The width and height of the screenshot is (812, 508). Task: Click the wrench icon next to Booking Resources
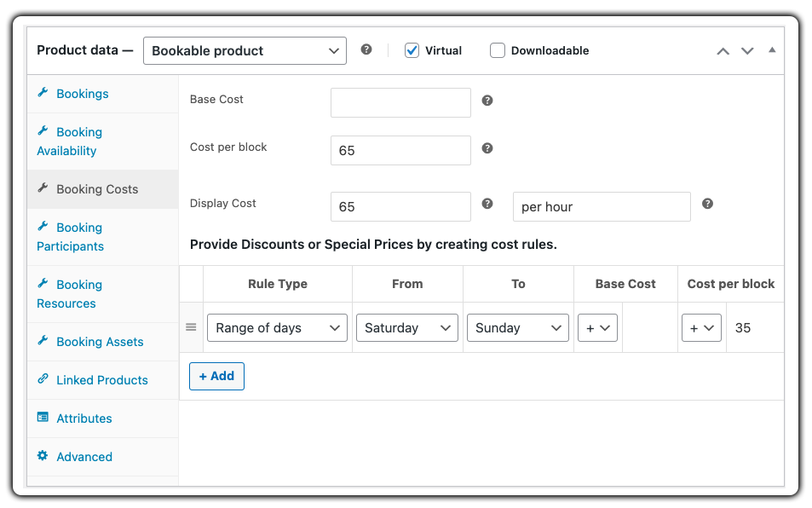(43, 283)
